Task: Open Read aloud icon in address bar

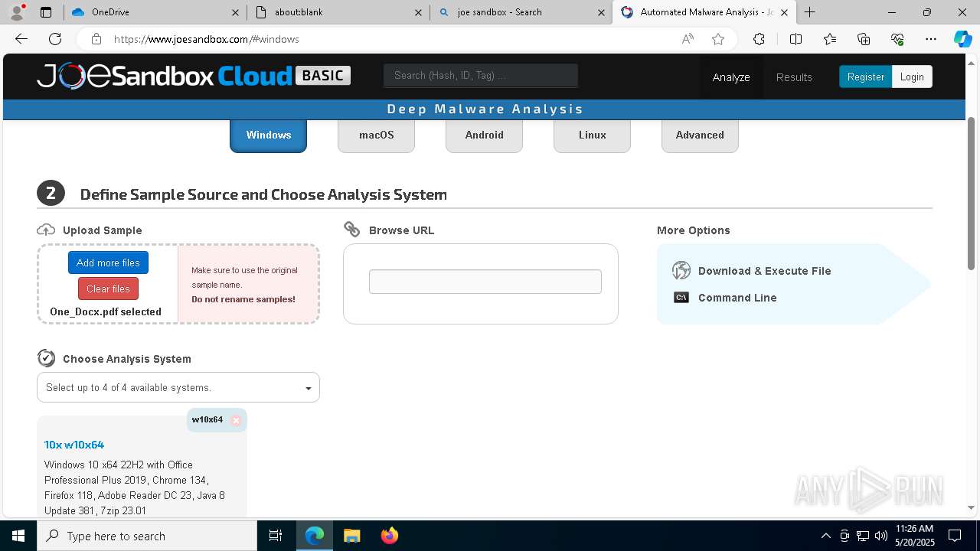Action: (x=688, y=39)
